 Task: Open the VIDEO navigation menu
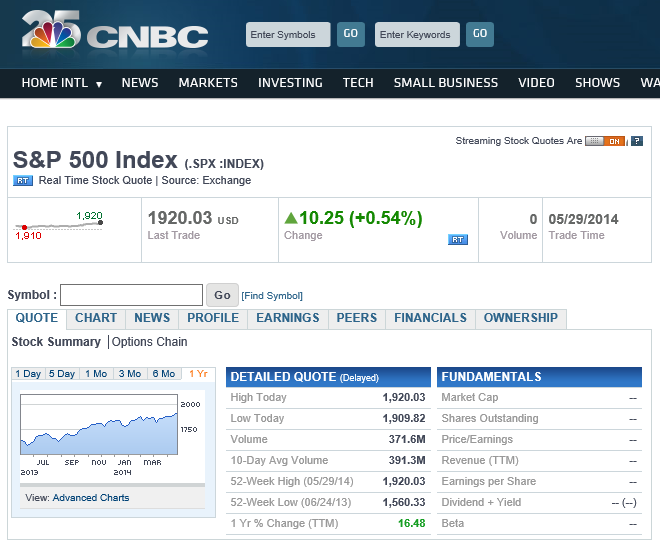tap(536, 82)
